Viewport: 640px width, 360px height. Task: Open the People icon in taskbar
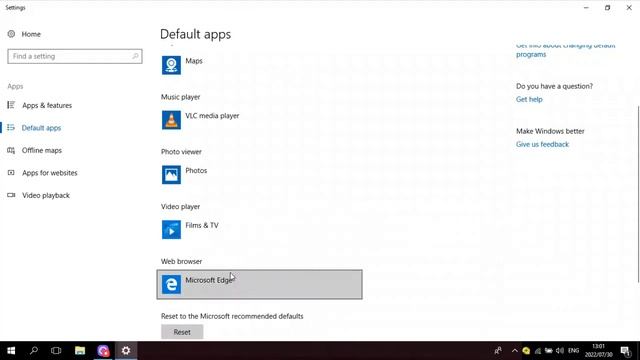point(498,351)
